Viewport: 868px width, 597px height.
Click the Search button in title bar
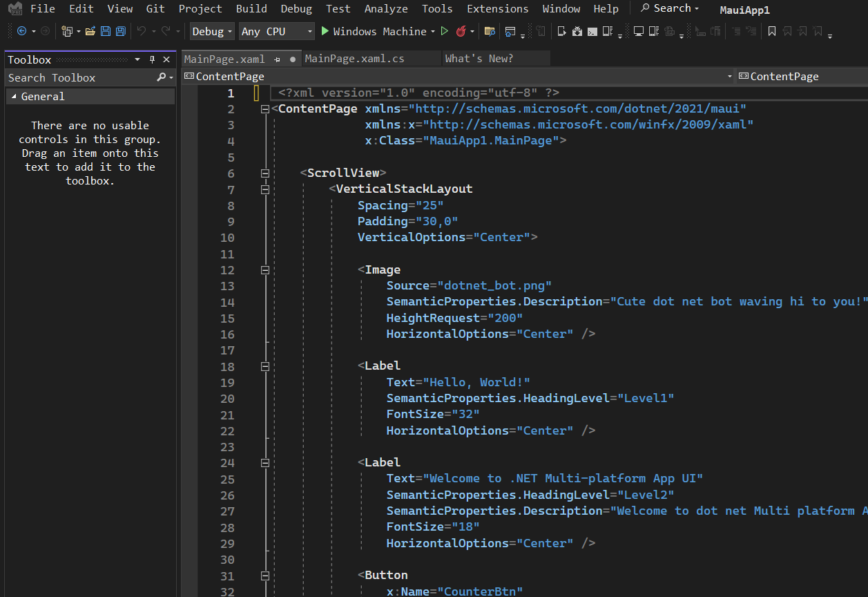coord(670,9)
